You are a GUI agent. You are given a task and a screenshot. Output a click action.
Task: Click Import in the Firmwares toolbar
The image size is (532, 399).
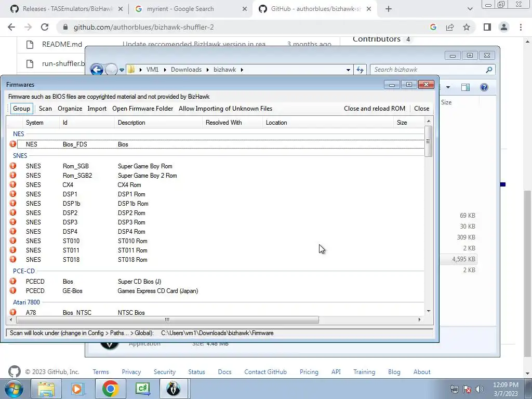pyautogui.click(x=97, y=109)
